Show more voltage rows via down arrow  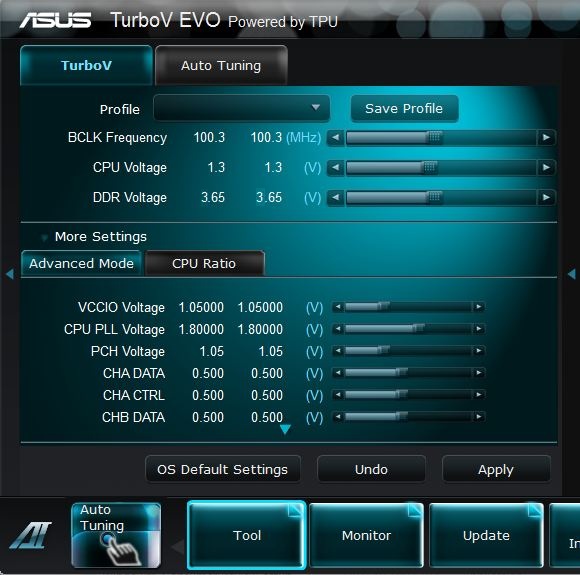pos(285,430)
